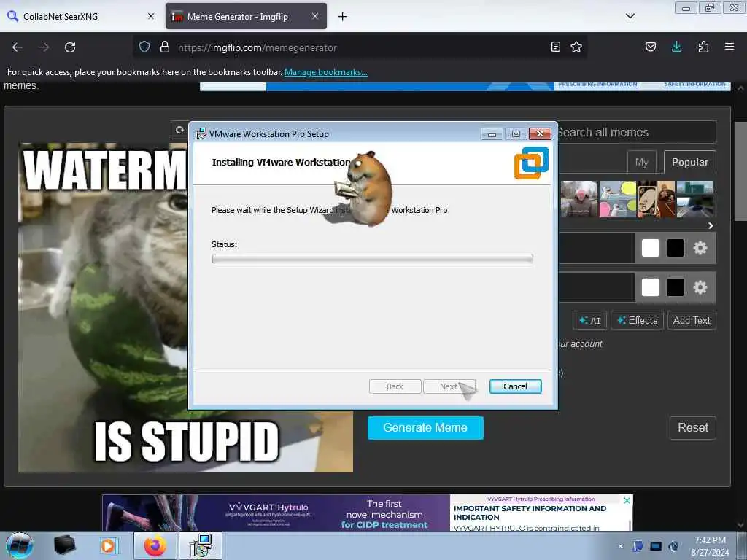Toggle reader view icon in address bar

point(555,47)
